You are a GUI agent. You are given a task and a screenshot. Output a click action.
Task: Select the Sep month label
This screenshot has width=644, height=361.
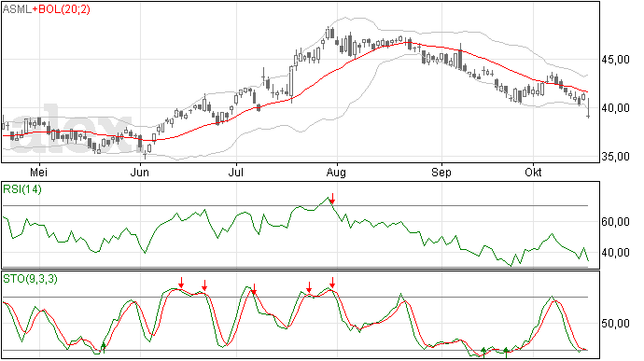(x=441, y=173)
